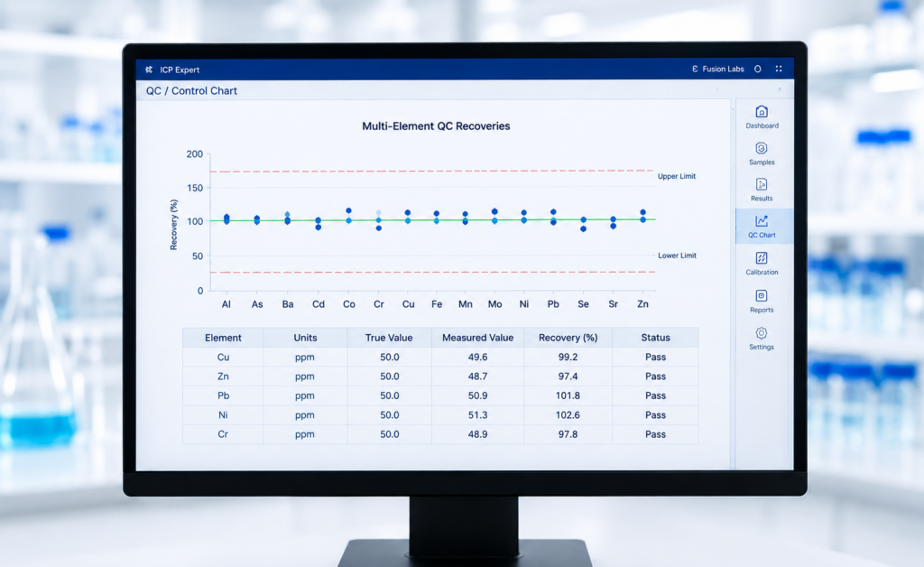Viewport: 924px width, 567px height.
Task: Click the ICP Expert logo icon
Action: pos(149,70)
